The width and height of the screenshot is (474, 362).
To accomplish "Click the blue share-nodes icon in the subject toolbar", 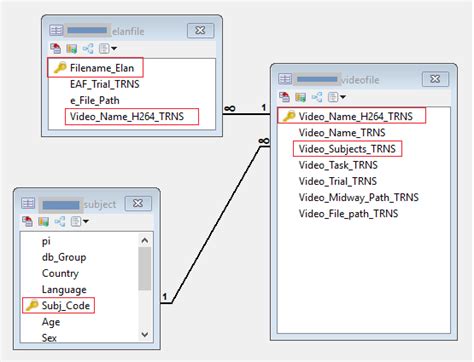I will click(60, 221).
